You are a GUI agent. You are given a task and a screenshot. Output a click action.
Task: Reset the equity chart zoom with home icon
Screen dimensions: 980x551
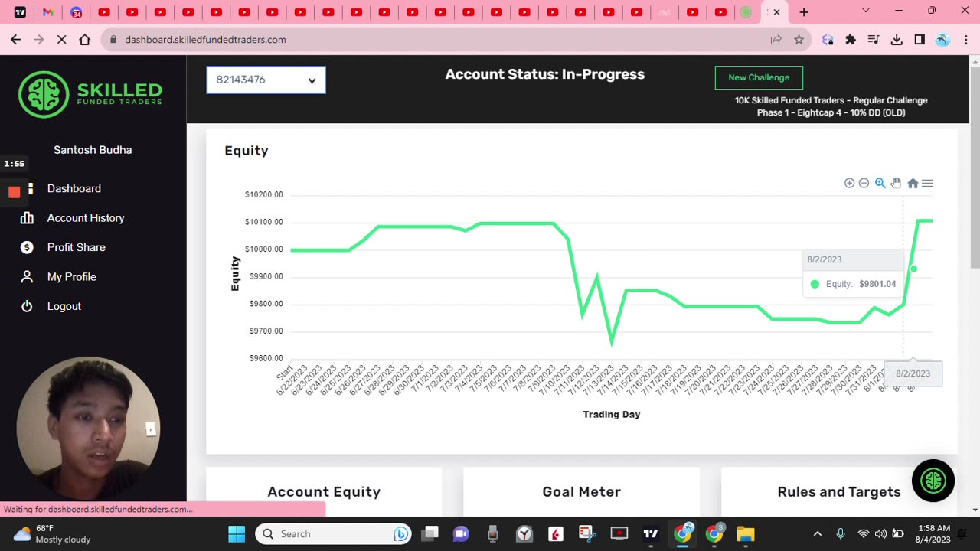(913, 183)
